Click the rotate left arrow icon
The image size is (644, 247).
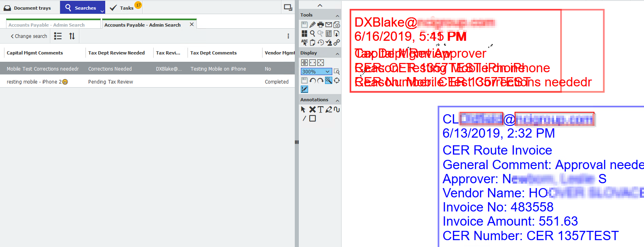coord(313,81)
